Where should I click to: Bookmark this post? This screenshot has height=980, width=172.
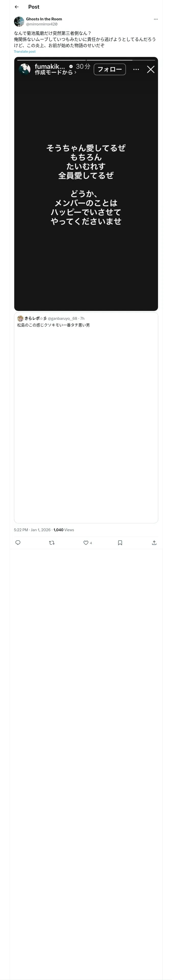[x=120, y=542]
